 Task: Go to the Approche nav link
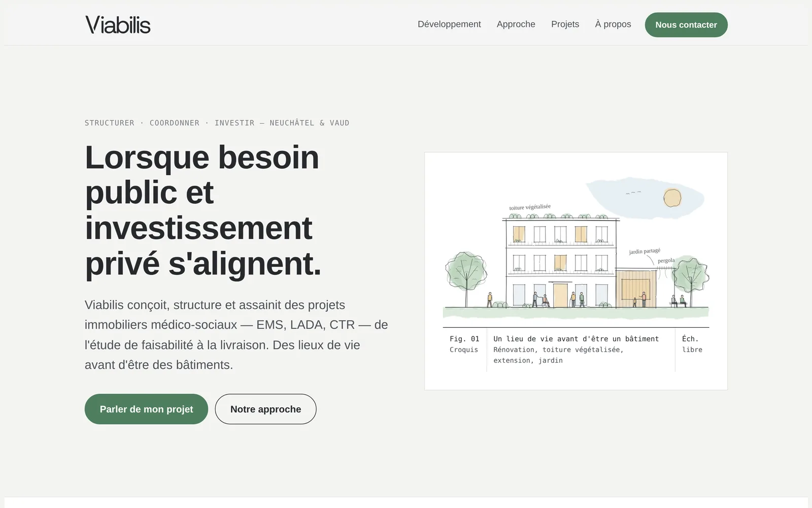click(516, 24)
